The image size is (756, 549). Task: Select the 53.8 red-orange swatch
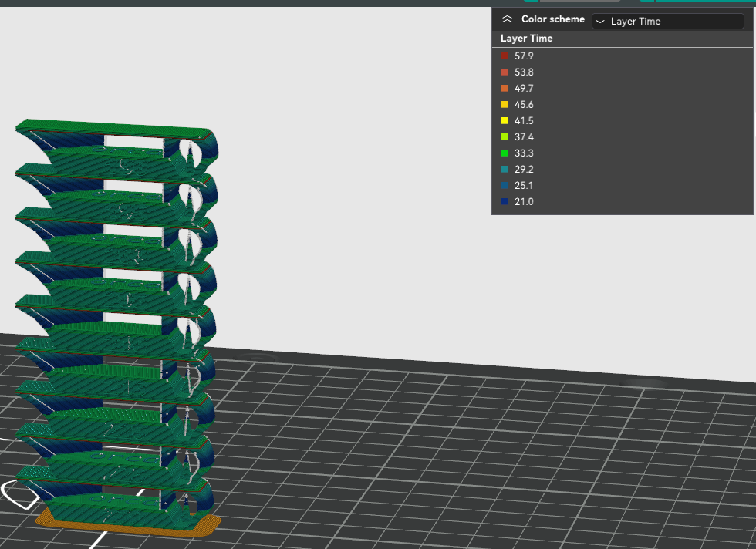(x=505, y=72)
